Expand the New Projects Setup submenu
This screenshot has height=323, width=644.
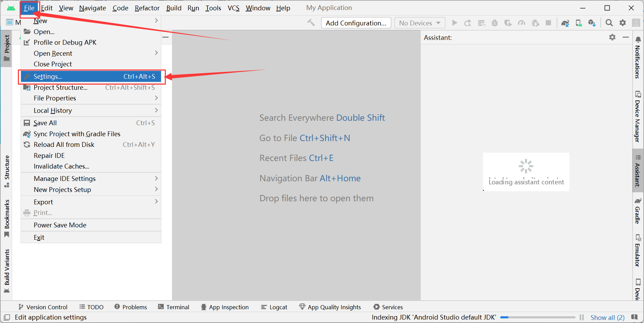point(91,190)
